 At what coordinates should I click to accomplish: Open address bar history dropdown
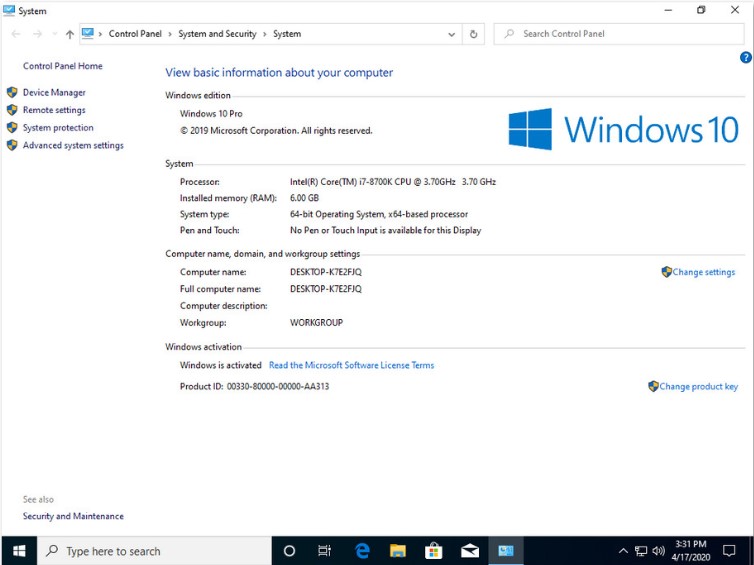point(452,34)
